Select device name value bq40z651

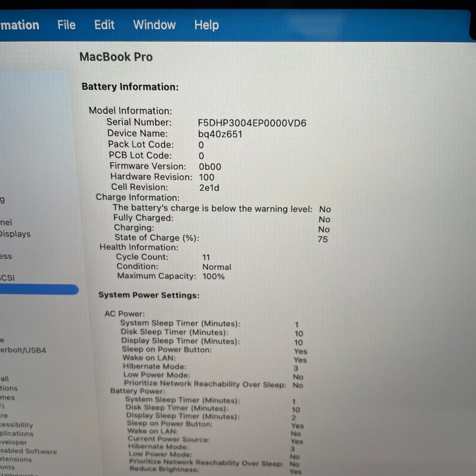point(220,134)
